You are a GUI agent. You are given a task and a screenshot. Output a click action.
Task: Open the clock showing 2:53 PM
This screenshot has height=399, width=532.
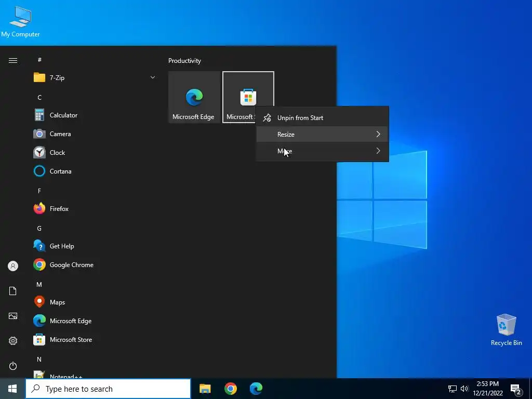click(x=487, y=389)
